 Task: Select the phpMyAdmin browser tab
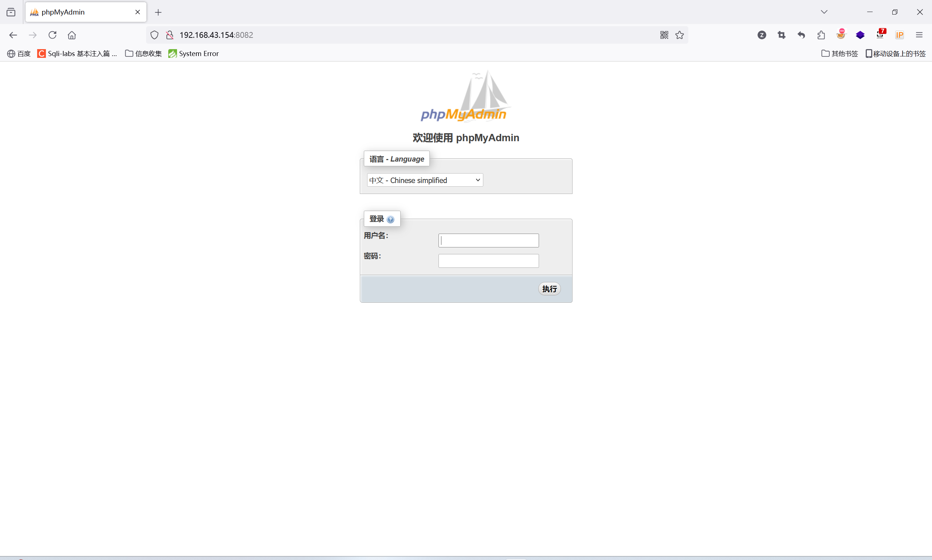coord(79,12)
